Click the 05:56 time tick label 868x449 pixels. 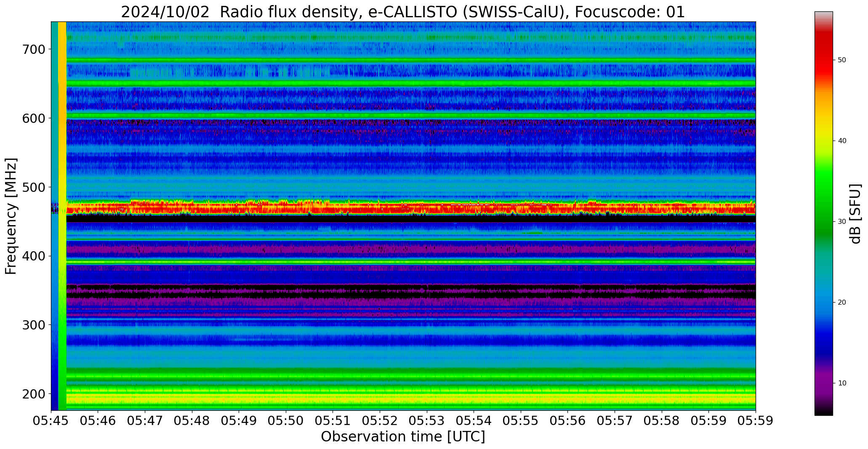(568, 421)
